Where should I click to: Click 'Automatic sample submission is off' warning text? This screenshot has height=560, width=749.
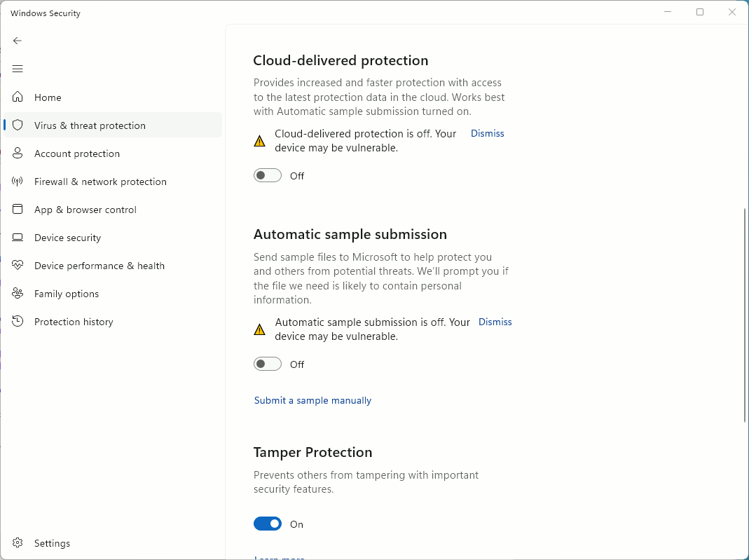click(x=373, y=329)
